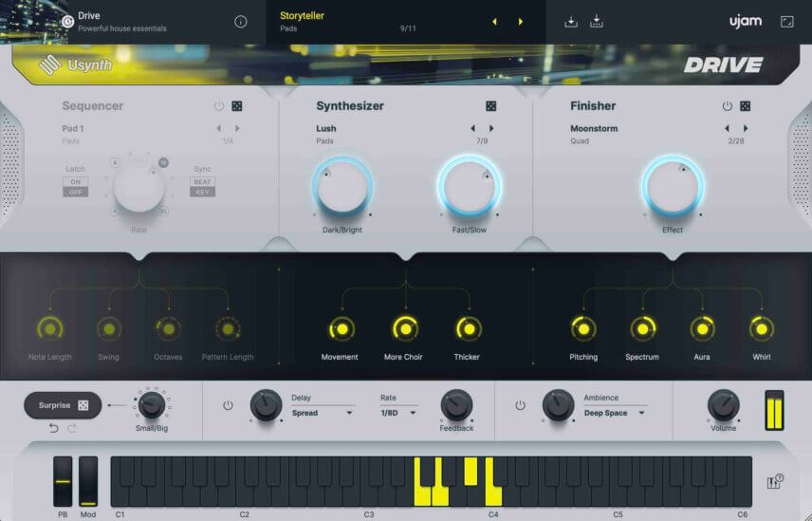The image size is (812, 521).
Task: Select the next global preset arrow
Action: tap(521, 22)
